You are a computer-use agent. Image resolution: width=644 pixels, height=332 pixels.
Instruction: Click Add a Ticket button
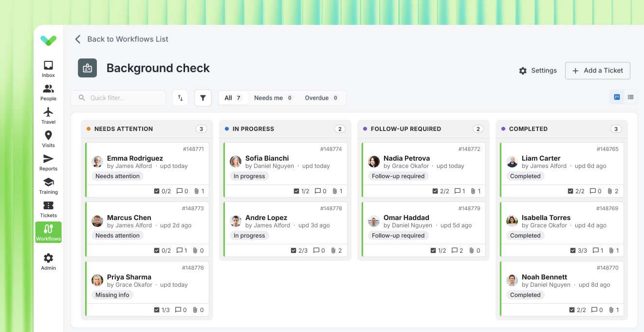(x=597, y=71)
